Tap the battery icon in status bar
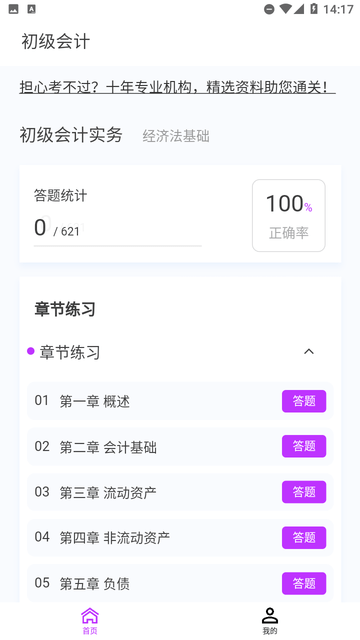 coord(313,9)
